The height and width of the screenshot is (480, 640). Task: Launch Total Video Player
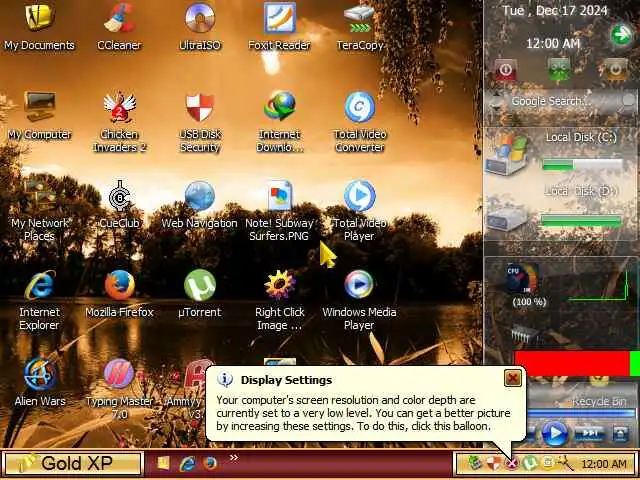coord(359,211)
